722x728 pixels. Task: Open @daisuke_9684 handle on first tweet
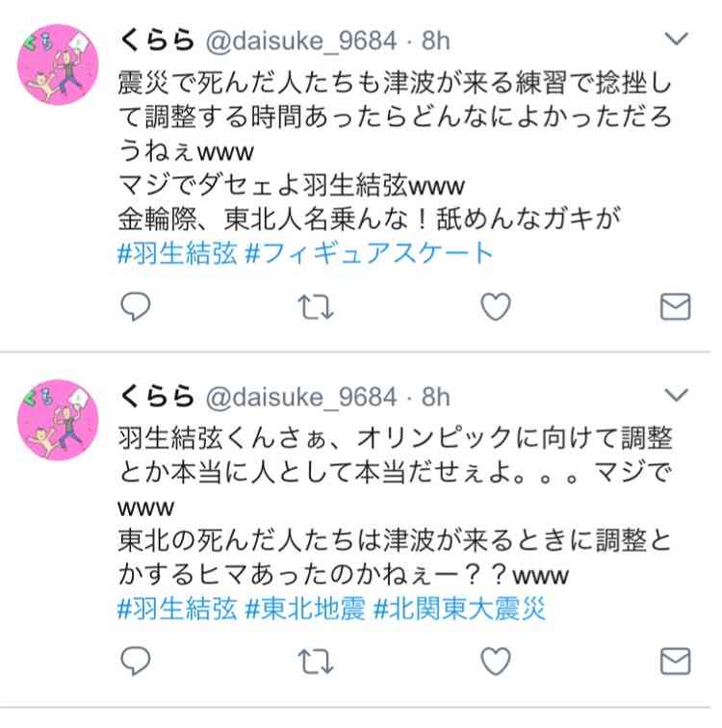[x=301, y=41]
